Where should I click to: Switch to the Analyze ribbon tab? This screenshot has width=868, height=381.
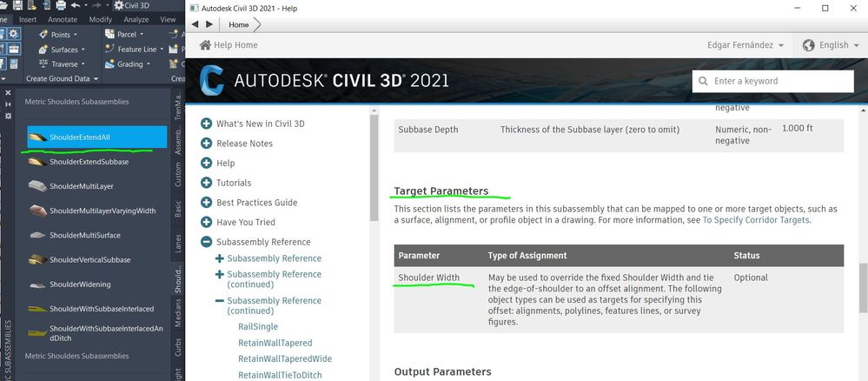tap(136, 19)
